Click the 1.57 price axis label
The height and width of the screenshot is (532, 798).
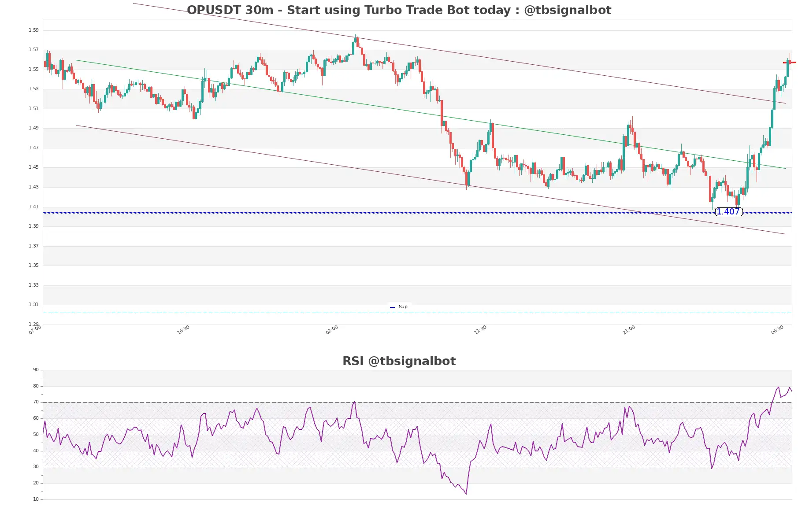(x=33, y=50)
